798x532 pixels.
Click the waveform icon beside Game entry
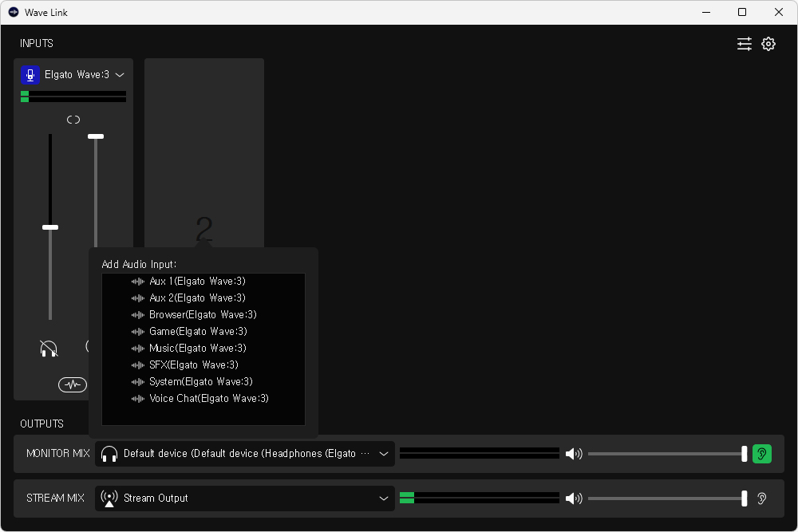point(138,332)
